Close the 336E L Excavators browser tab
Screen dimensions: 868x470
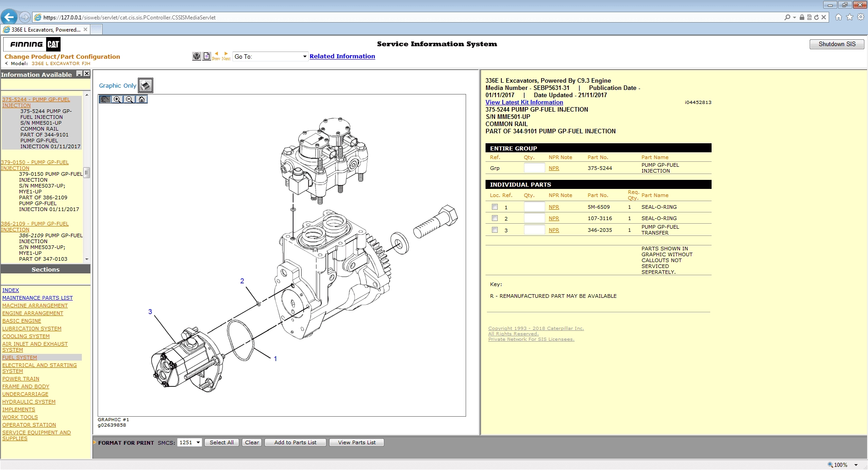tap(85, 29)
